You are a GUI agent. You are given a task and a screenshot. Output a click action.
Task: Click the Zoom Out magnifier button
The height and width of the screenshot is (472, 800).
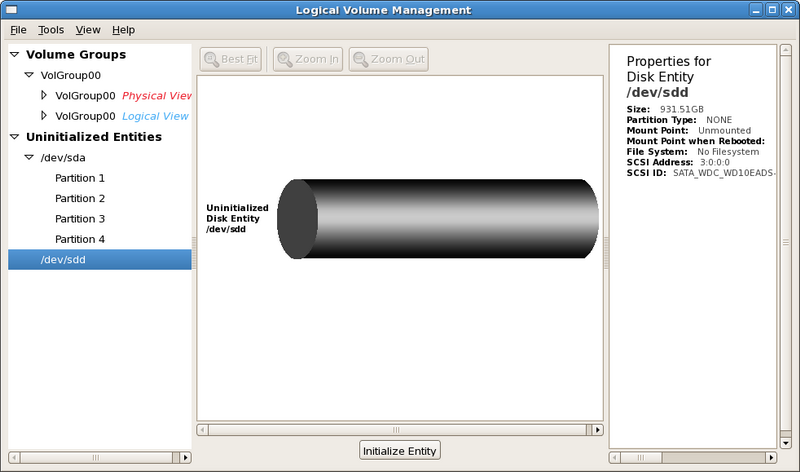point(388,59)
